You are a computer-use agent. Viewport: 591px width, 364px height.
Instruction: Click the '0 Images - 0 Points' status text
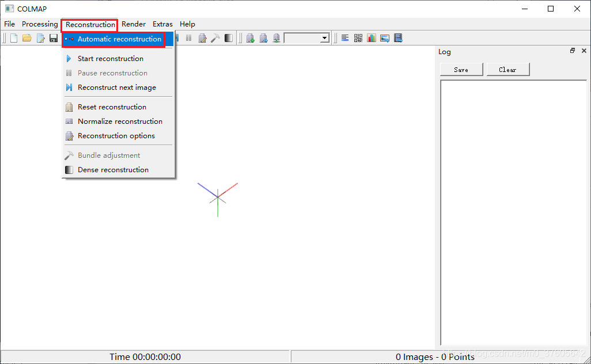[x=435, y=357]
